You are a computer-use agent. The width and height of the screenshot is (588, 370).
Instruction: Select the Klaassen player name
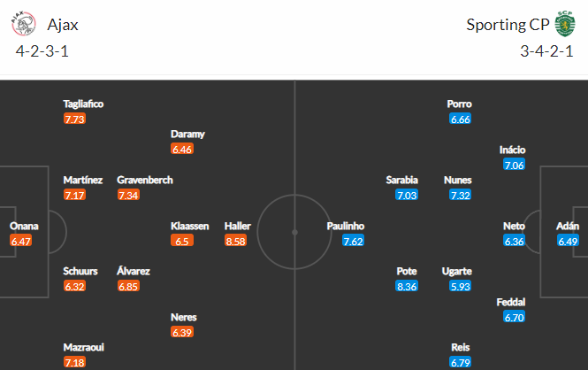pos(190,226)
